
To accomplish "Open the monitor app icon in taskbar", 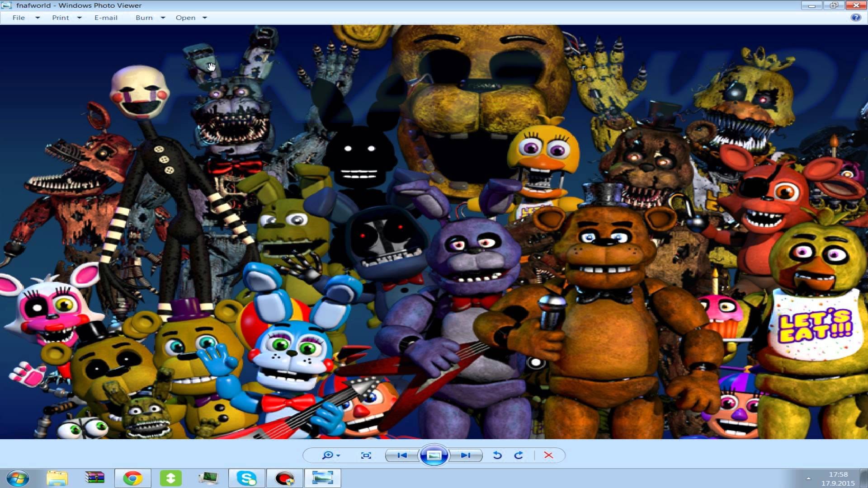I will pyautogui.click(x=208, y=478).
